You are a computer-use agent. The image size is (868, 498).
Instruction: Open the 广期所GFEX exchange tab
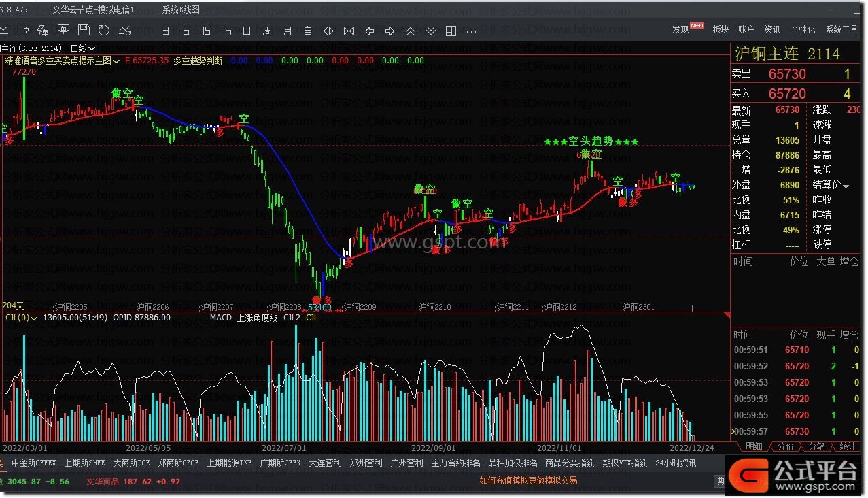[280, 463]
